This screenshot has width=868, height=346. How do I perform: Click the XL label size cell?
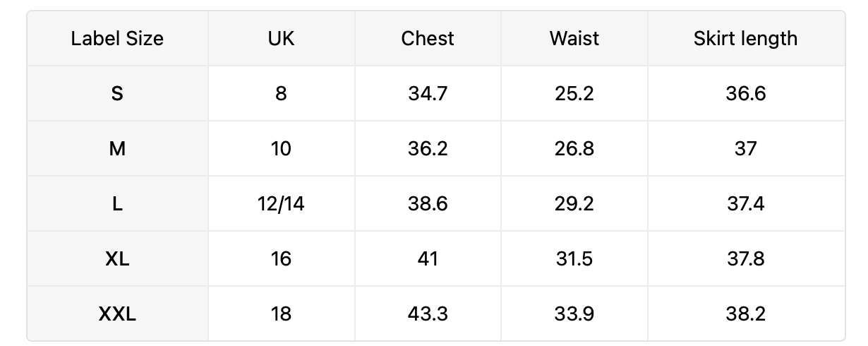pyautogui.click(x=117, y=258)
